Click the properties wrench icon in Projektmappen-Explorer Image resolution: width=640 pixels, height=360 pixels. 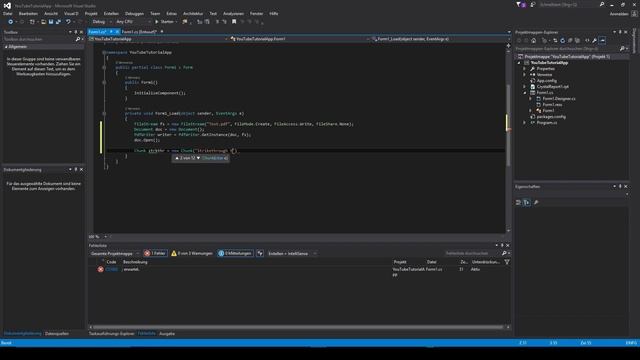click(x=594, y=40)
